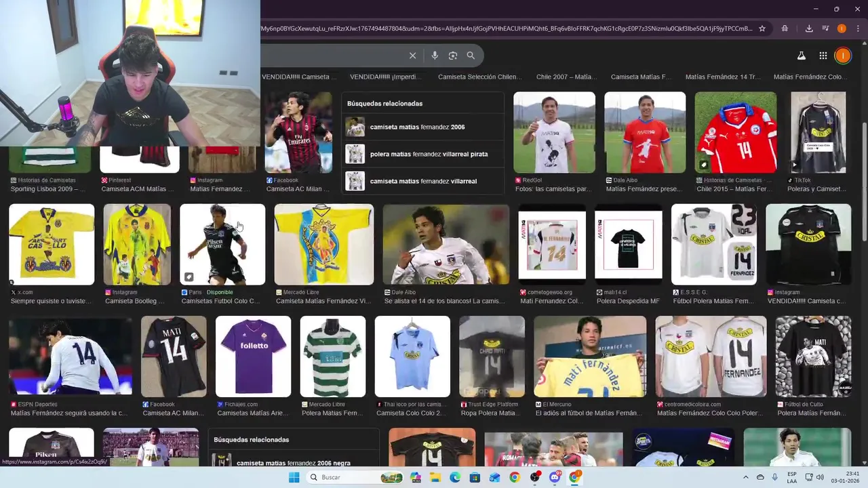This screenshot has width=868, height=488.
Task: Open Search Labs flask icon
Action: [x=801, y=56]
